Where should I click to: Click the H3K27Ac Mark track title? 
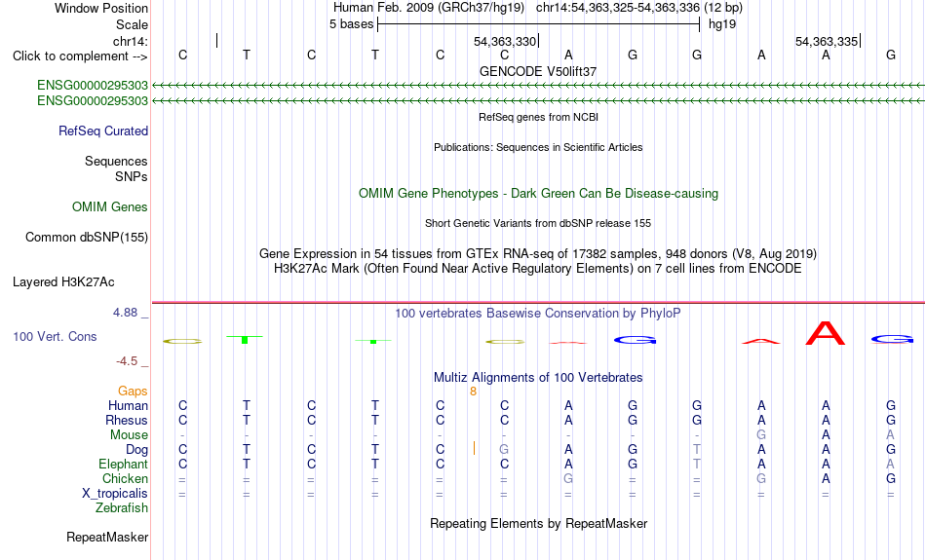(538, 269)
